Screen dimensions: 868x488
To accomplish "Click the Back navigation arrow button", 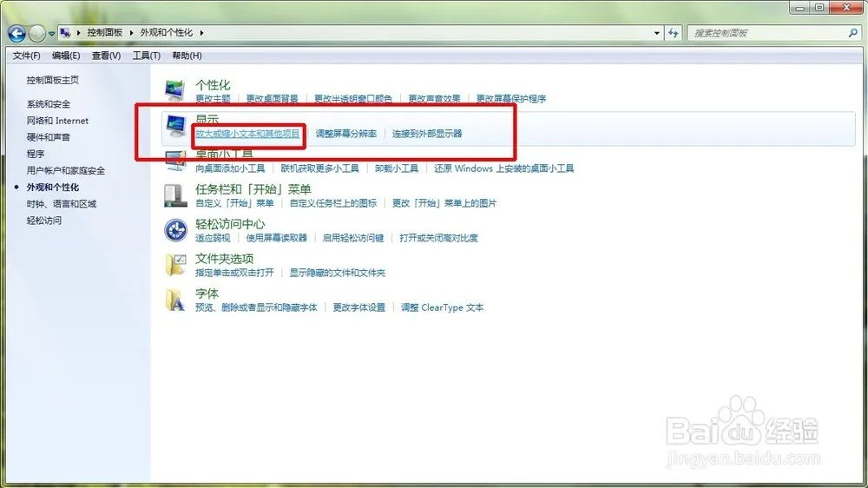I will [16, 33].
